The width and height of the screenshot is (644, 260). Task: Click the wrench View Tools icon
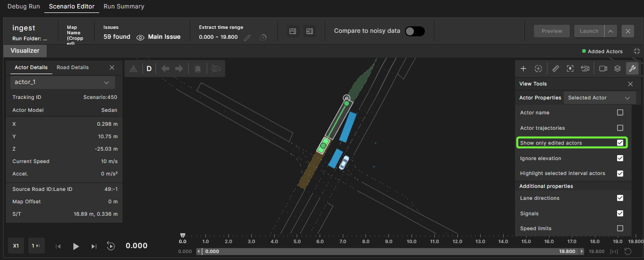click(631, 69)
